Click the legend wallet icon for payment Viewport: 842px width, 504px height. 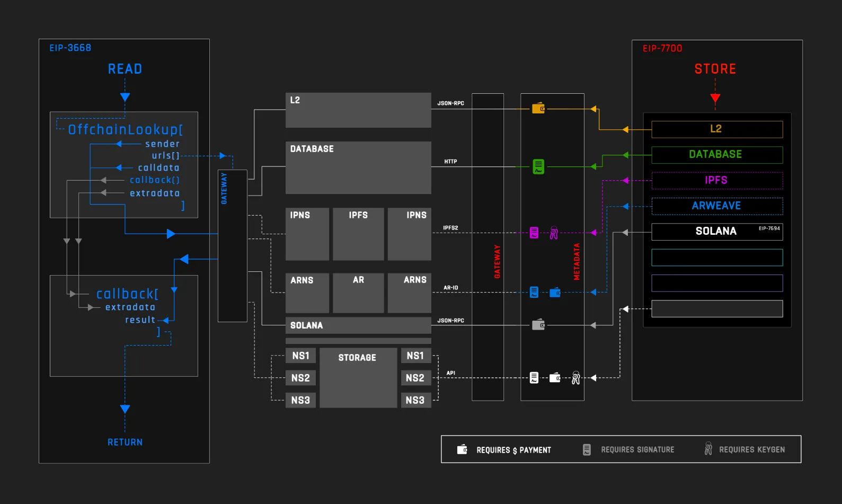[x=462, y=449]
